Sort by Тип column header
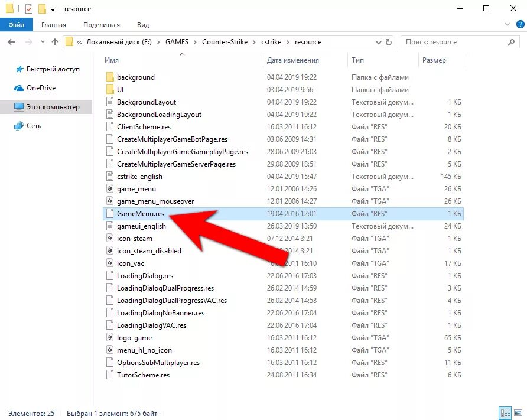 point(357,60)
